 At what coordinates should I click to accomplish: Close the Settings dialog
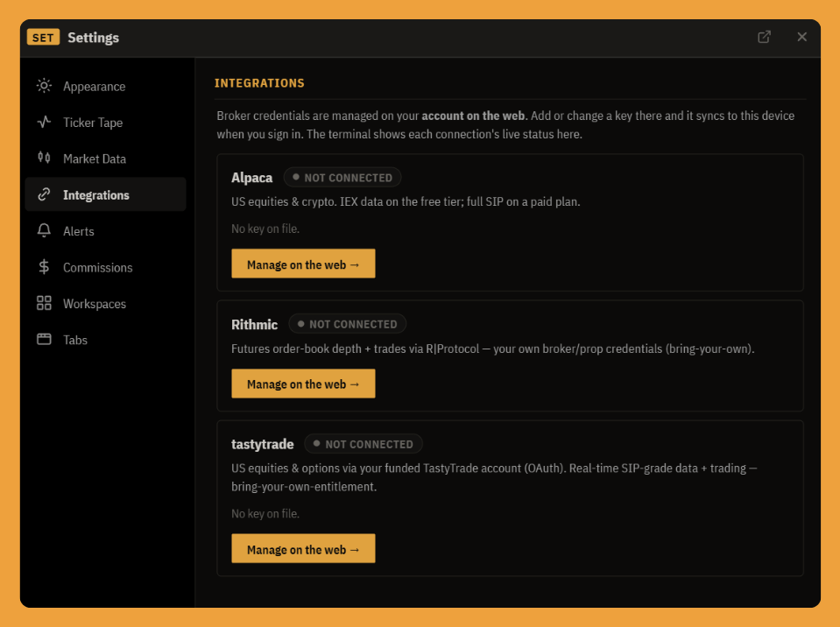[802, 37]
